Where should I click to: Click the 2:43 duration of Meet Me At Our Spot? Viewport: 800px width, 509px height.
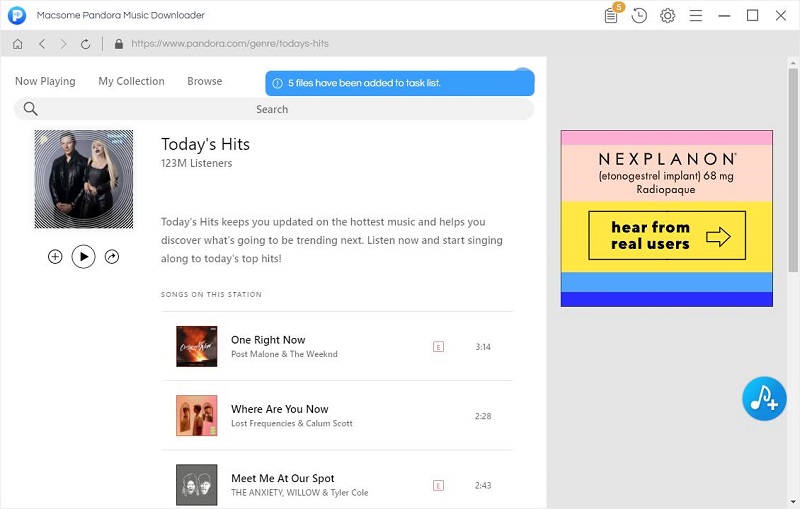(483, 486)
